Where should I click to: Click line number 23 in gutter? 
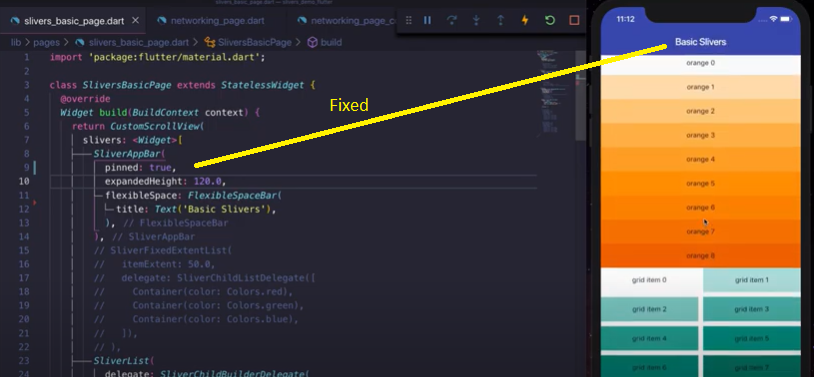click(24, 360)
